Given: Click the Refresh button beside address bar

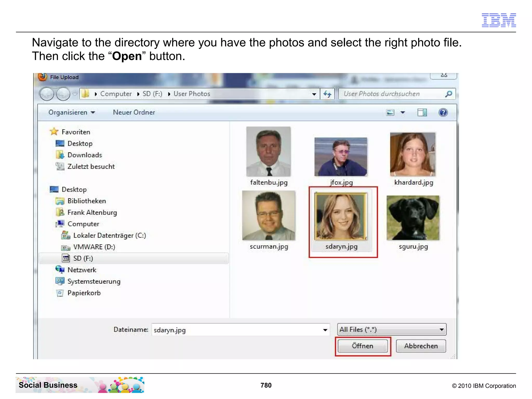Looking at the screenshot, I should click(328, 94).
